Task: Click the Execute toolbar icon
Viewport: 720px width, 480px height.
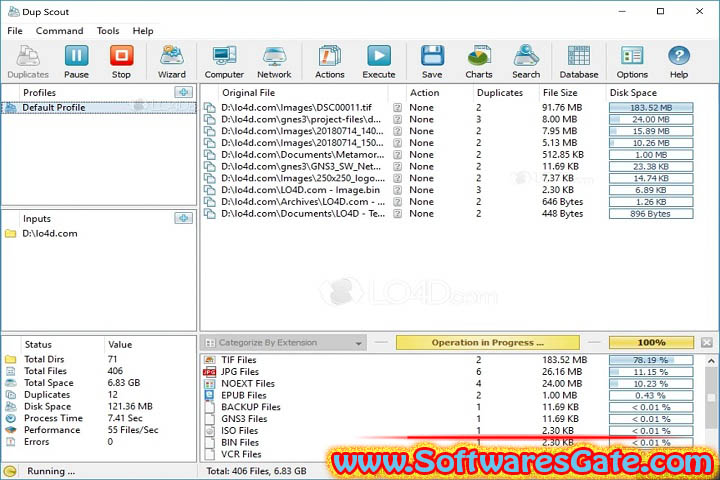Action: coord(379,62)
